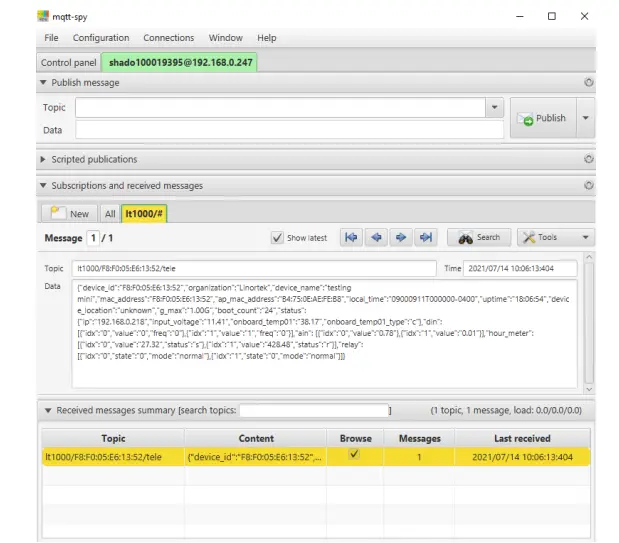Open the Configuration menu
This screenshot has height=543, width=619.
101,38
